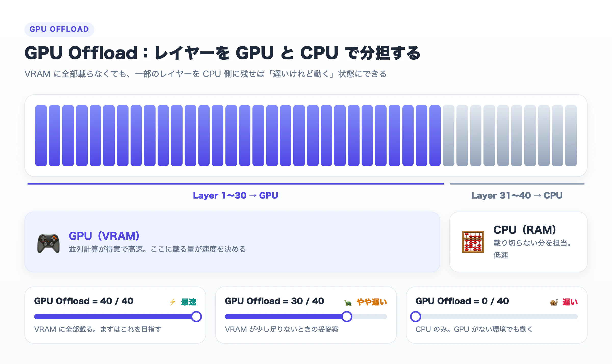Click the caption VRAM に全部載る。まずはこれを目指す
The height and width of the screenshot is (364, 612).
pos(98,329)
